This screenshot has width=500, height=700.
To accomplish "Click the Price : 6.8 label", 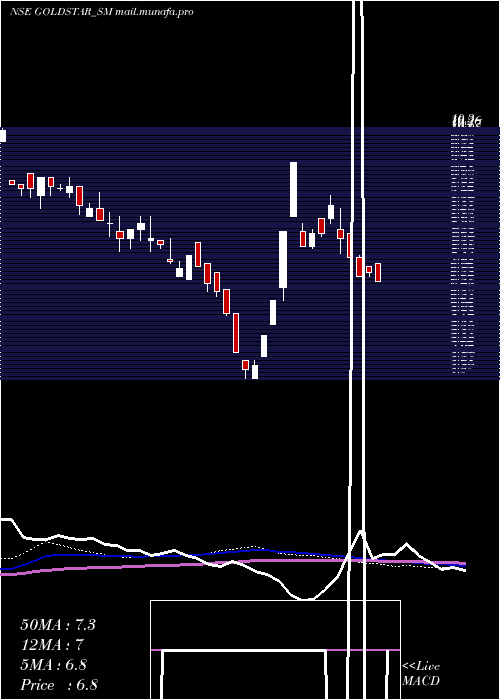I will coord(59,685).
